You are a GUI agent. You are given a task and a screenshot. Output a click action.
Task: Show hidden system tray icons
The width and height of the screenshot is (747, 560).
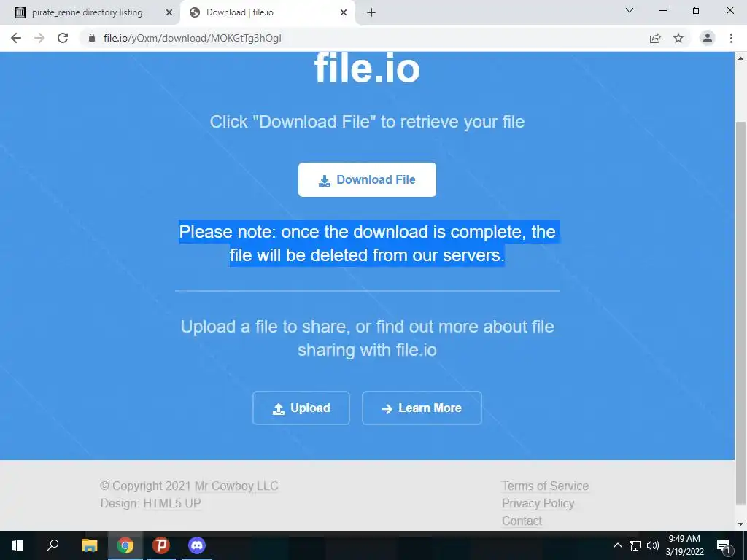(x=617, y=545)
